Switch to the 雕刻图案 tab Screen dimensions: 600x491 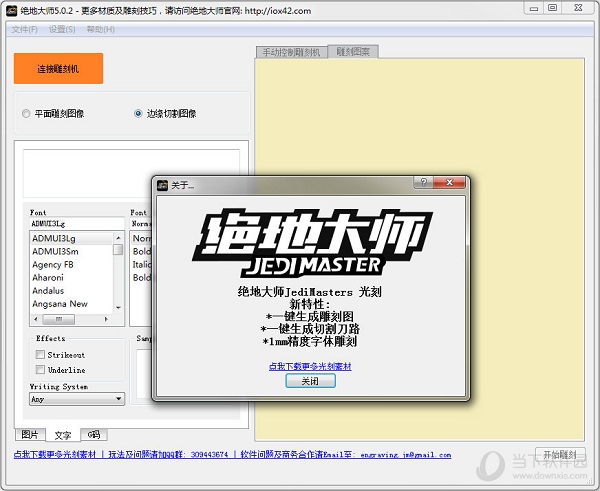(353, 52)
